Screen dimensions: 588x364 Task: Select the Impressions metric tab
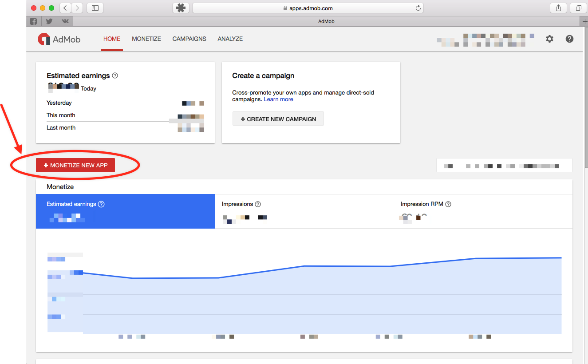[x=304, y=211]
